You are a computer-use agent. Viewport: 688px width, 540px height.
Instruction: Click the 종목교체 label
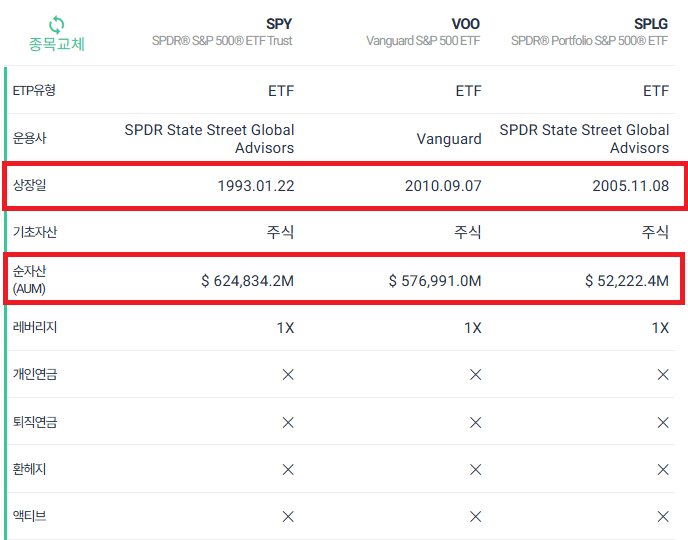[57, 44]
